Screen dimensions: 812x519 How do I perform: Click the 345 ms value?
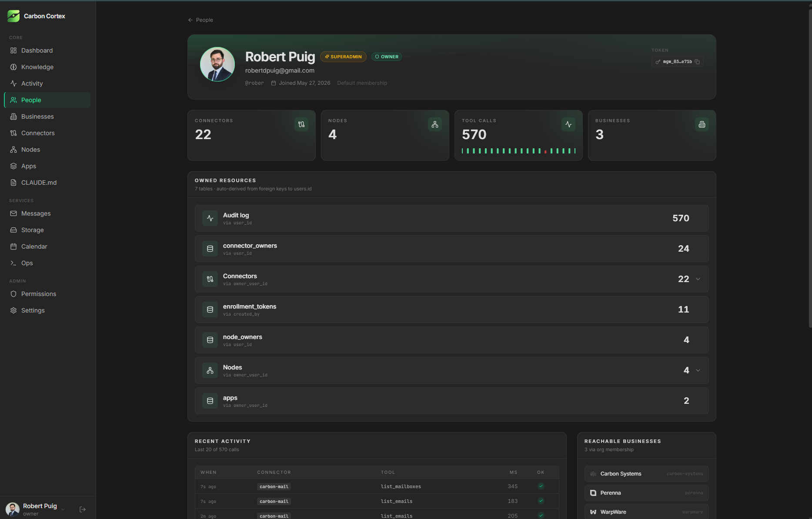point(513,487)
